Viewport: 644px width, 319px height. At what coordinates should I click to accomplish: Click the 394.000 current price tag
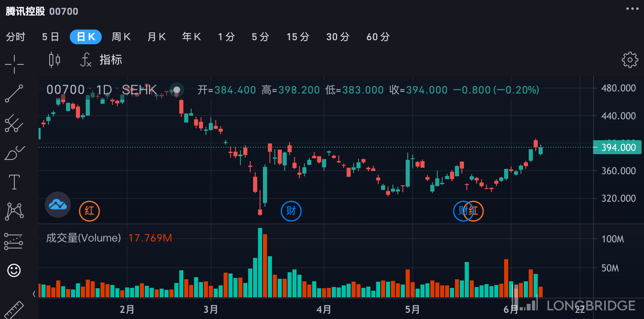618,147
